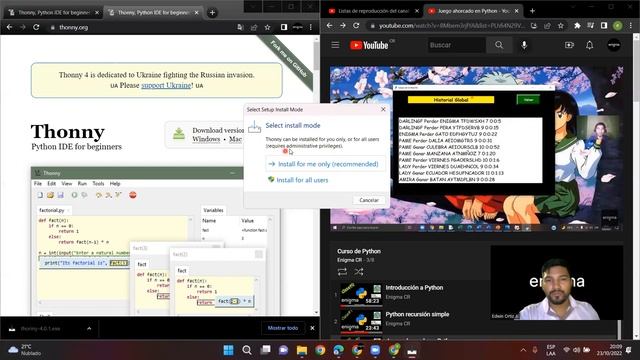Open the Windows Start menu
Viewport: 640px width, 360px height.
coord(229,350)
